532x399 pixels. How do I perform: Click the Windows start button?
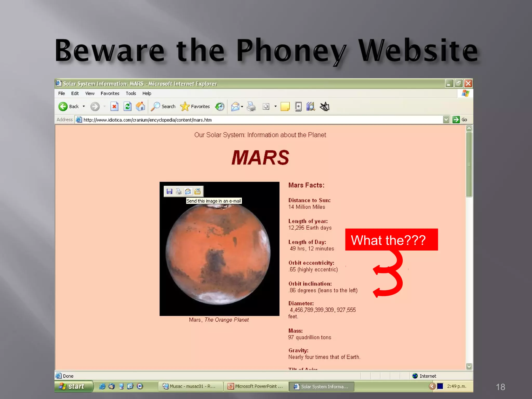[x=74, y=386]
